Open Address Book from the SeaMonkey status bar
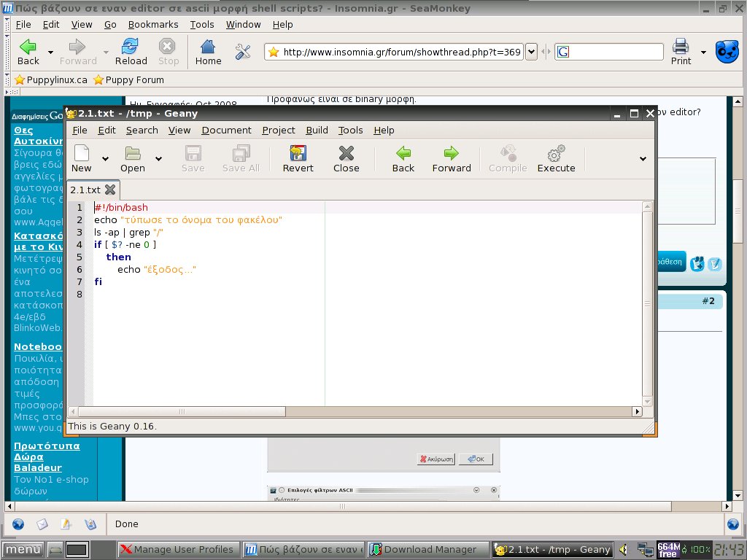This screenshot has height=560, width=747. click(x=90, y=524)
